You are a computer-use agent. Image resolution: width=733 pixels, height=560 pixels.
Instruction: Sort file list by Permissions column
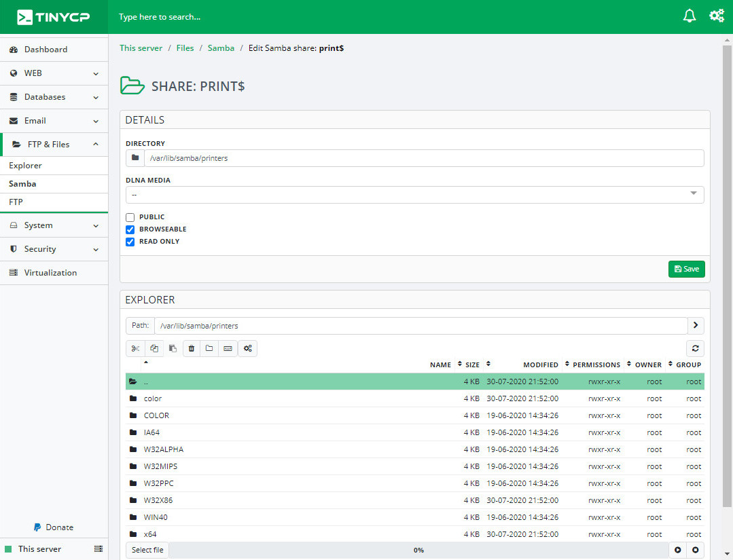pos(596,365)
